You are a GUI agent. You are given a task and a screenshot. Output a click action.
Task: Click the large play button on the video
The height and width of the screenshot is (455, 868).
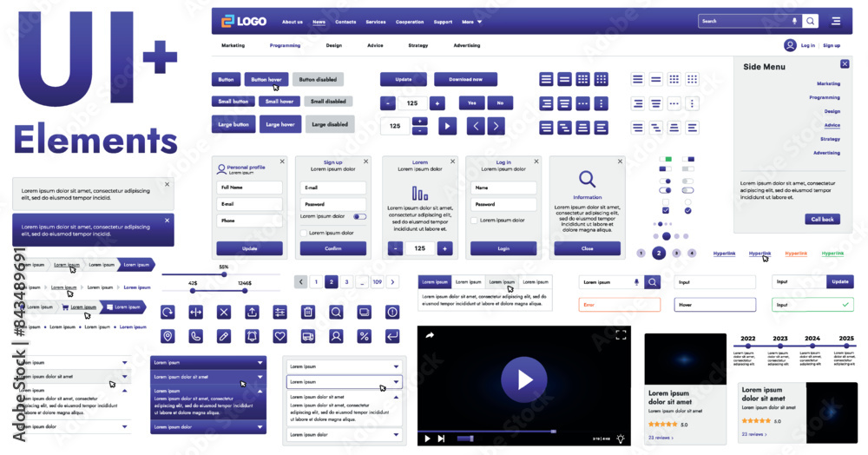point(524,379)
